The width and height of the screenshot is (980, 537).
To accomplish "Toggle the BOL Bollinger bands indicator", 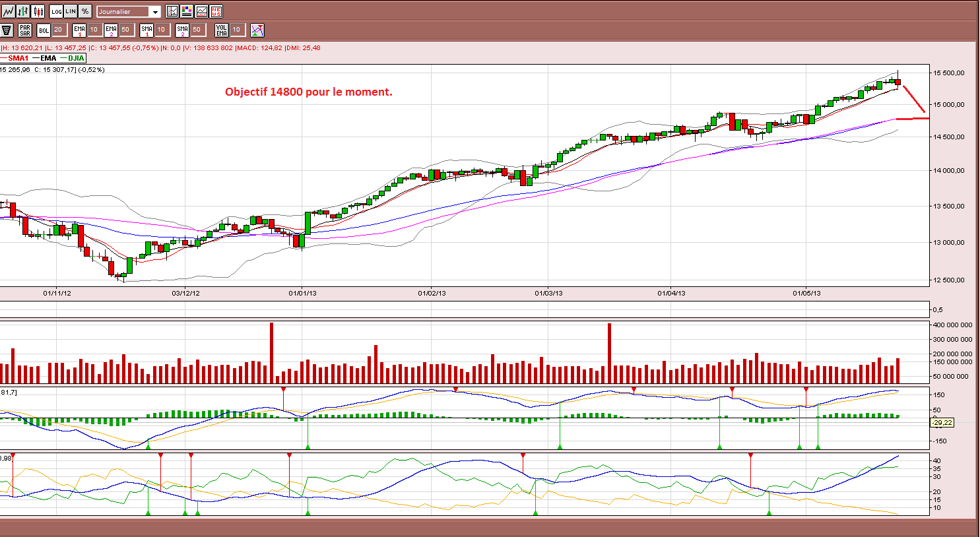I will point(44,30).
